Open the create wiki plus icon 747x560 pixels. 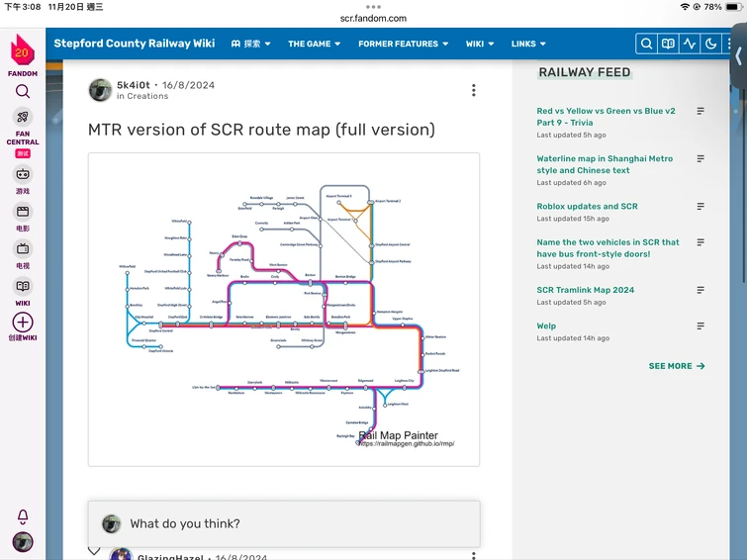[x=23, y=323]
